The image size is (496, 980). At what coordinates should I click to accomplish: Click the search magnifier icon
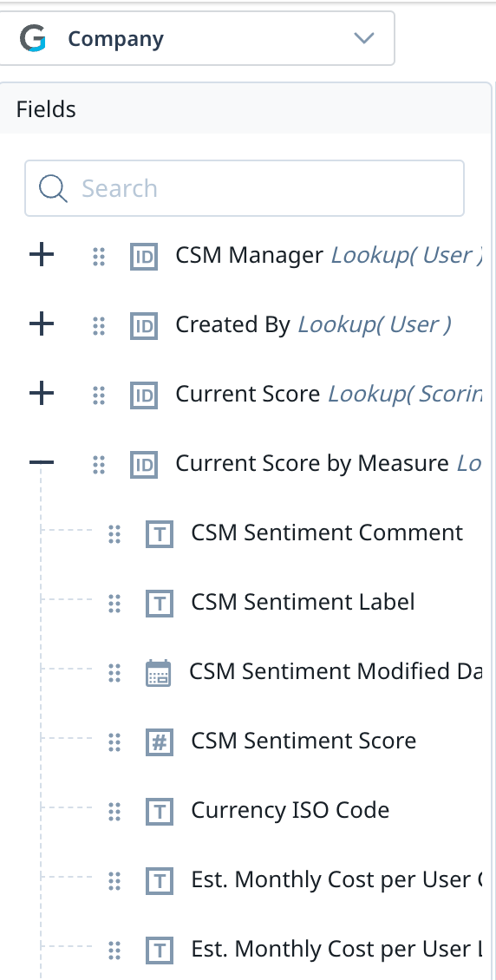tap(53, 188)
